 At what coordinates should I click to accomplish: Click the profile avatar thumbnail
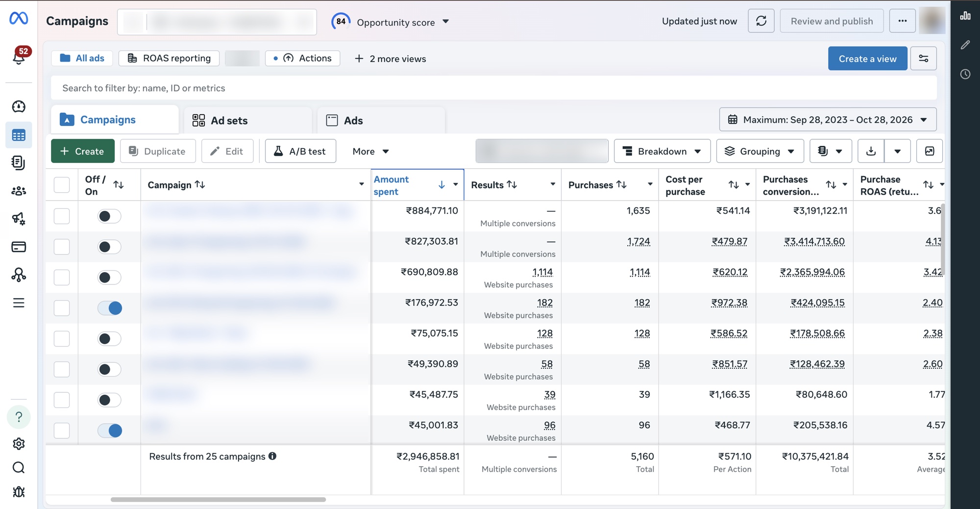pyautogui.click(x=931, y=21)
